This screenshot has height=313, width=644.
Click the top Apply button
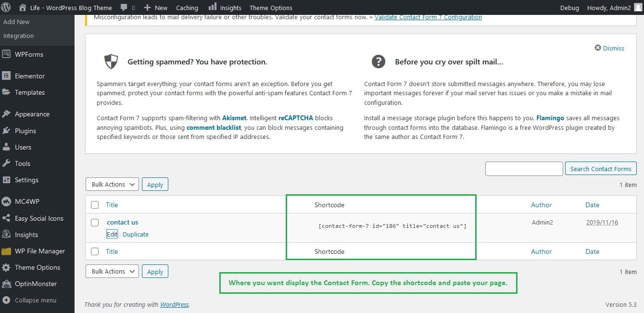tap(155, 185)
